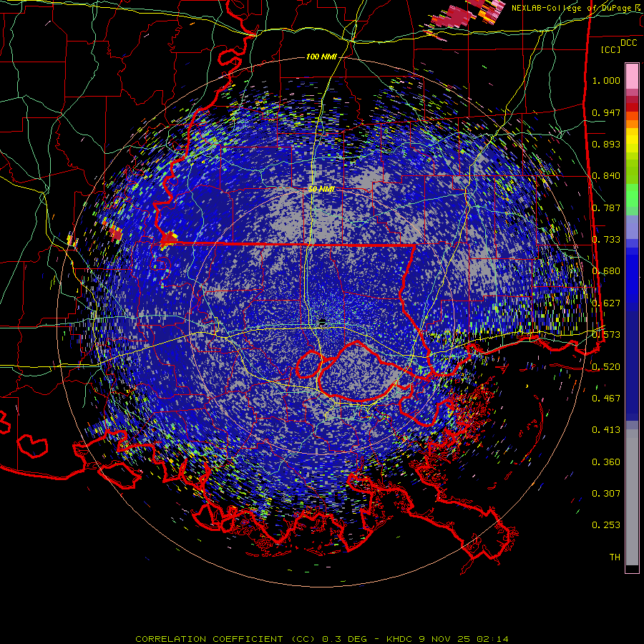The width and height of the screenshot is (644, 644).
Task: Click the legend value "0.307"
Action: point(606,494)
